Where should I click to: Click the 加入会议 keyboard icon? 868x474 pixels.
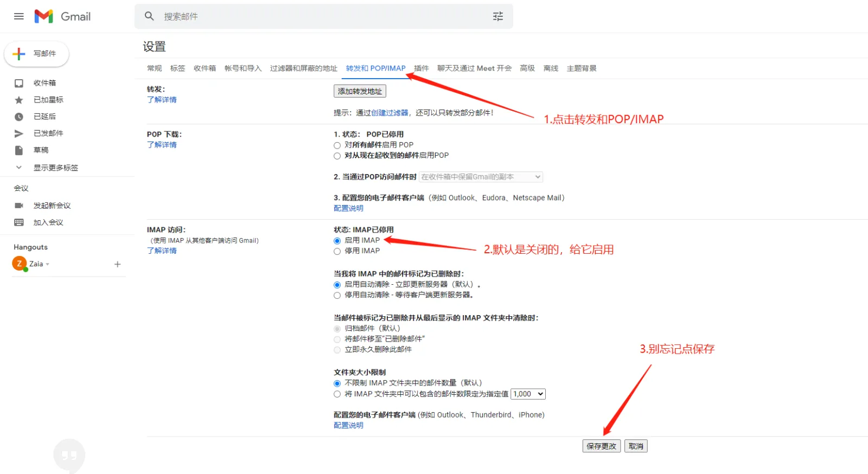tap(19, 222)
